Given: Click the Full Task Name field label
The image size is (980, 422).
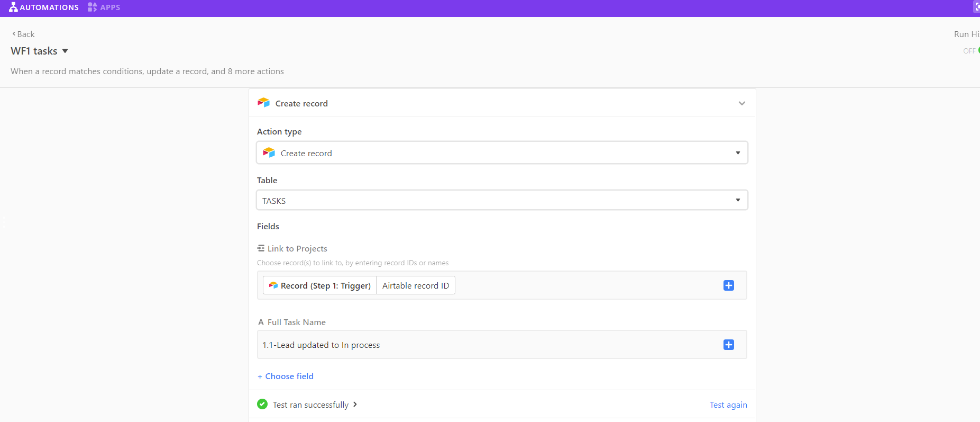Looking at the screenshot, I should tap(296, 322).
